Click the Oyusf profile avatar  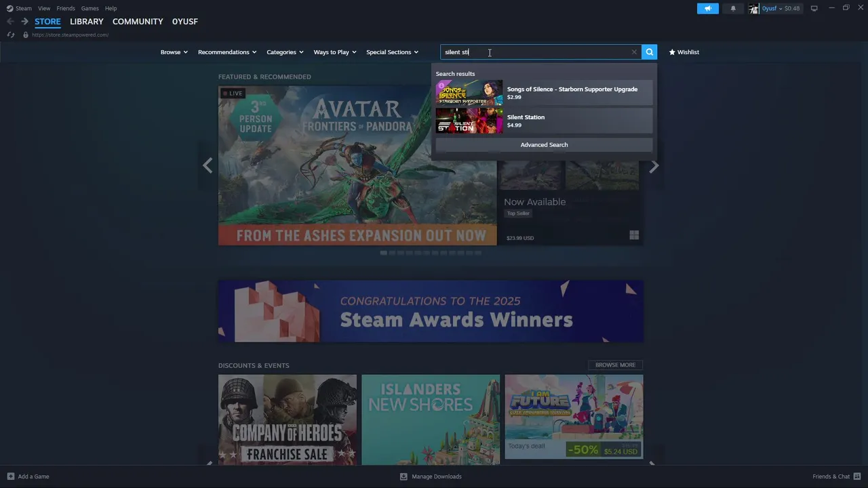753,8
